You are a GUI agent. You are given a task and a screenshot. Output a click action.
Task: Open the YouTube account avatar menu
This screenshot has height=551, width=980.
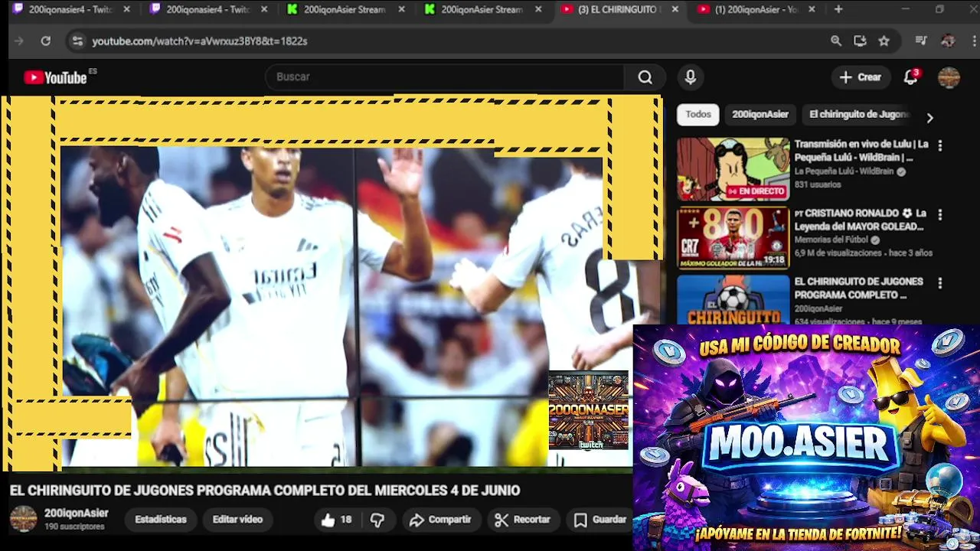click(949, 77)
